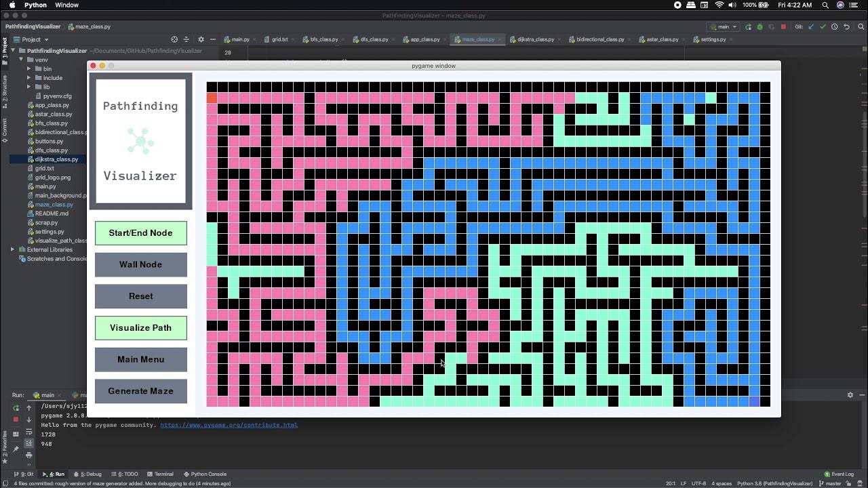This screenshot has height=488, width=868.
Task: Toggle soft-wrap in Run console
Action: pos(29,431)
